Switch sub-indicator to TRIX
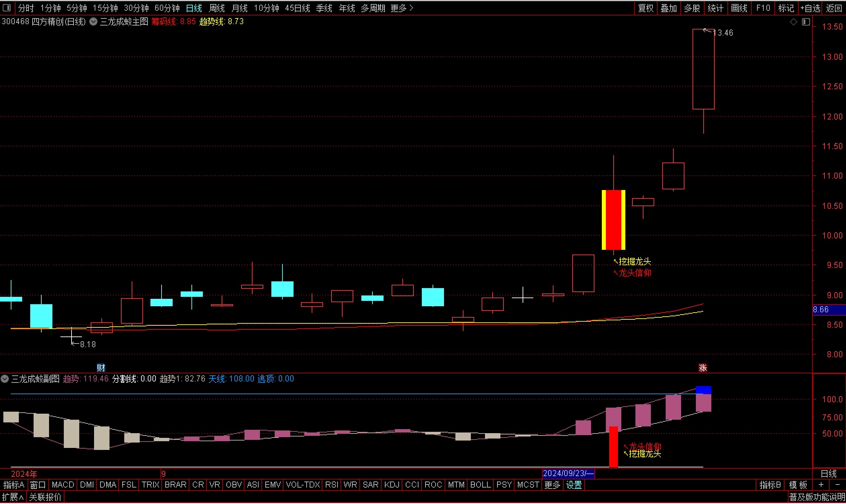The image size is (846, 504). point(150,486)
